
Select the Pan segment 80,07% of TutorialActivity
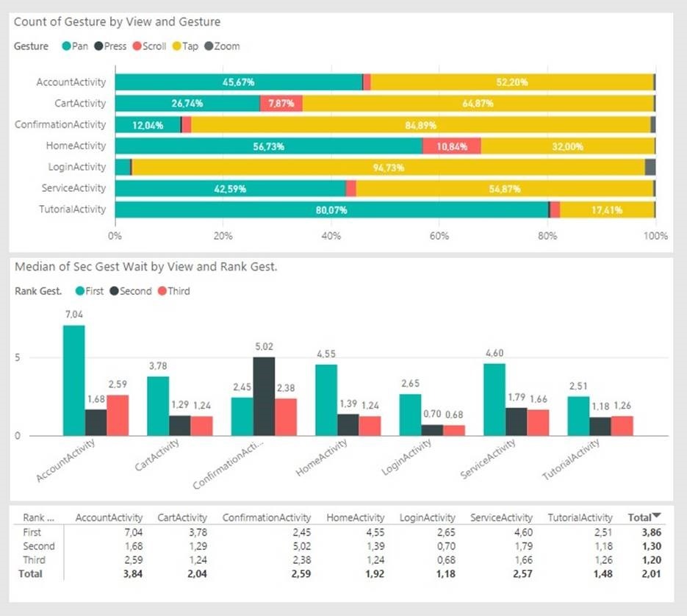click(331, 209)
